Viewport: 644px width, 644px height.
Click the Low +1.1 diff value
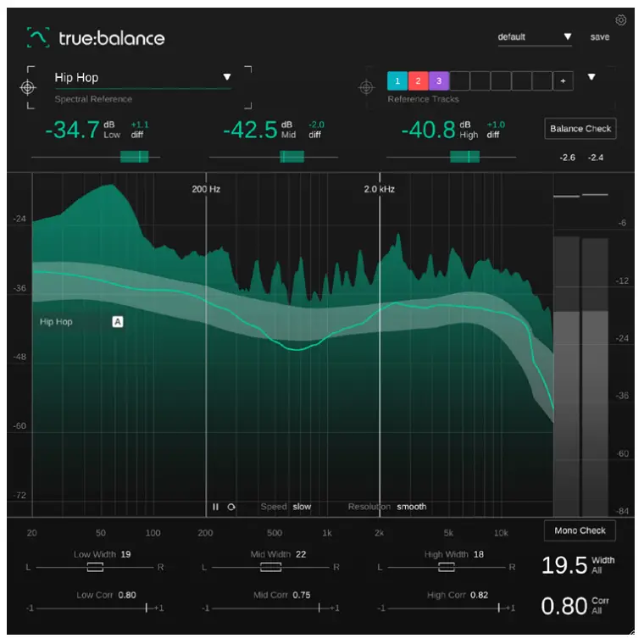[140, 125]
